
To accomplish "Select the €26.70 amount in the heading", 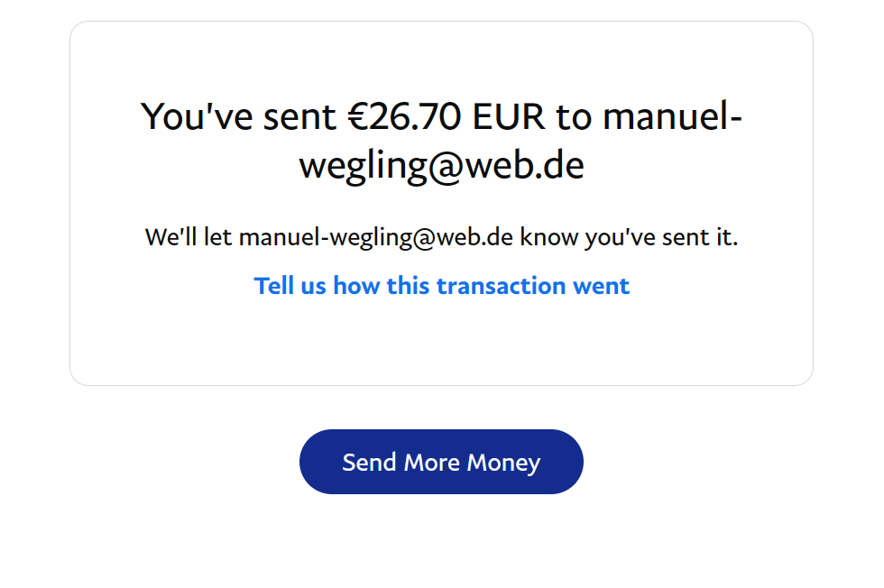I will pos(406,117).
